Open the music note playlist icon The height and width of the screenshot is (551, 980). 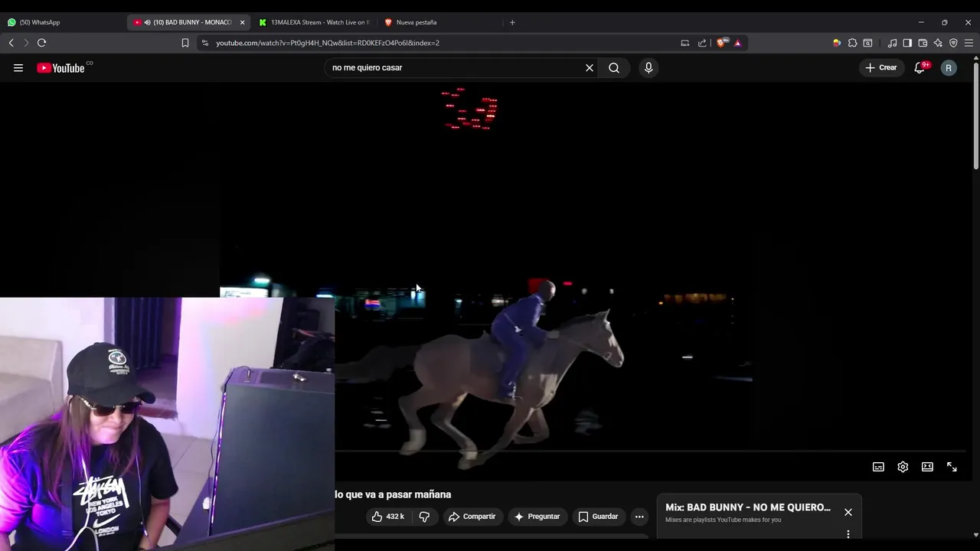tap(892, 43)
